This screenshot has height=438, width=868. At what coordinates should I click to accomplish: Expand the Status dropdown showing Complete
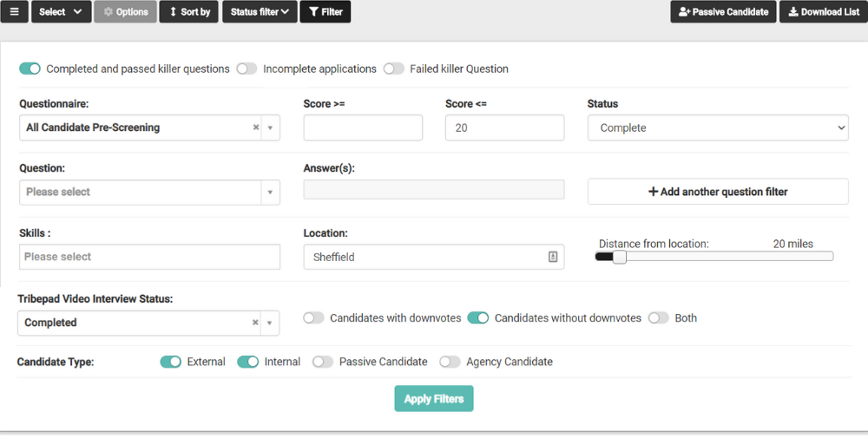click(717, 127)
